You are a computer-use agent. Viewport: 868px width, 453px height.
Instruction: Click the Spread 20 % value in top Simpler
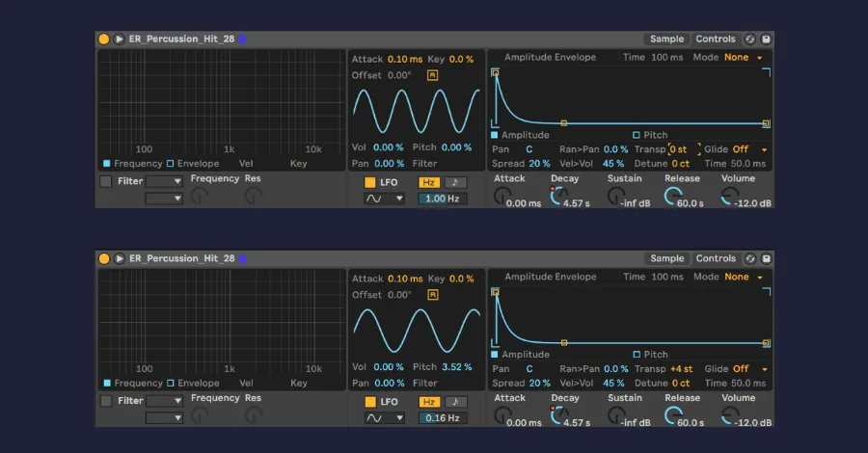(539, 163)
